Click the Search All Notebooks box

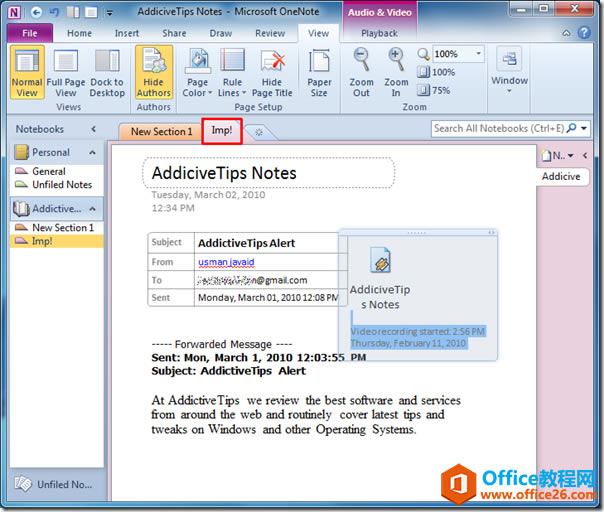498,128
